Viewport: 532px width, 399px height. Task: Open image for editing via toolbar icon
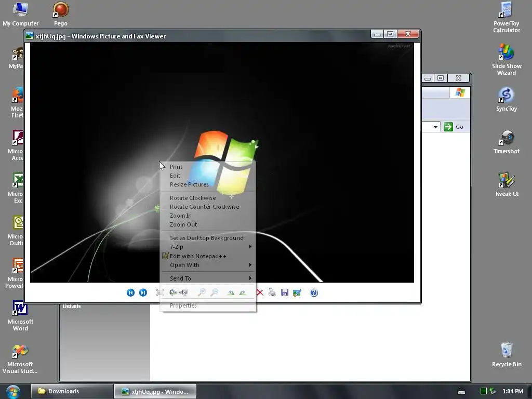(297, 292)
